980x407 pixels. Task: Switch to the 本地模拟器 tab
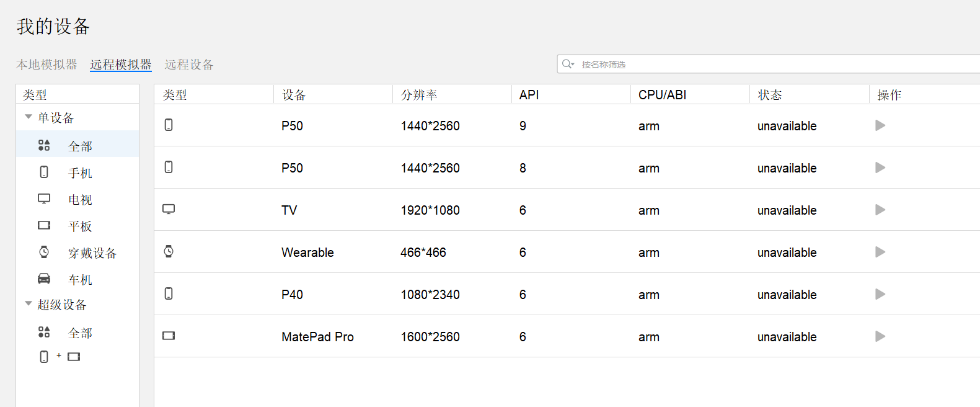[x=46, y=65]
